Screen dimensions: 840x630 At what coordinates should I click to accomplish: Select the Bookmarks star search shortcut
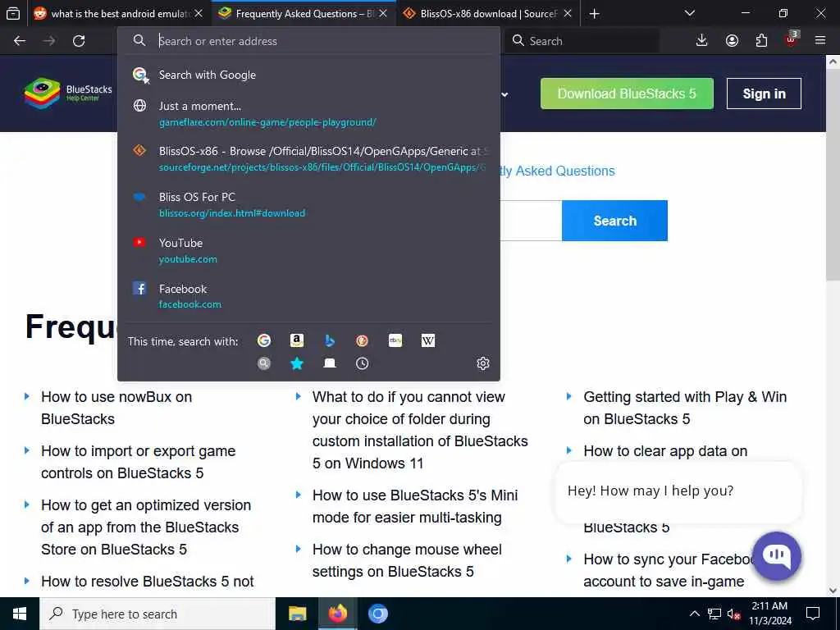click(297, 363)
